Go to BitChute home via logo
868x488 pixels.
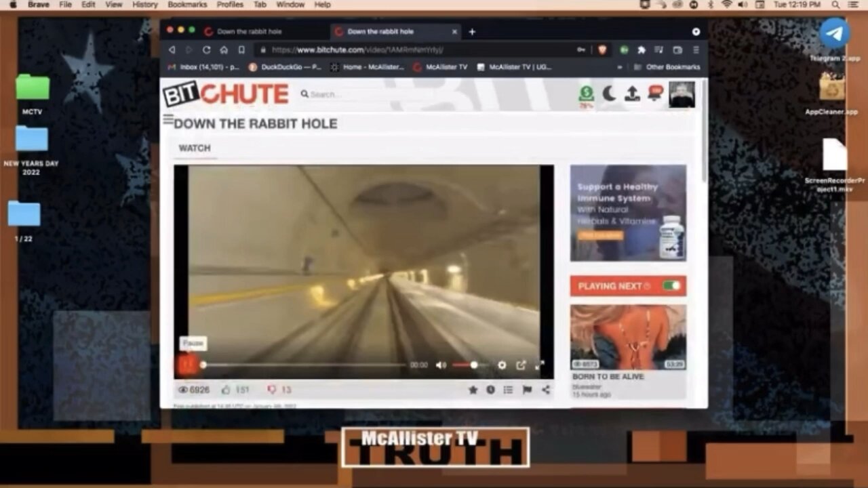pyautogui.click(x=226, y=94)
